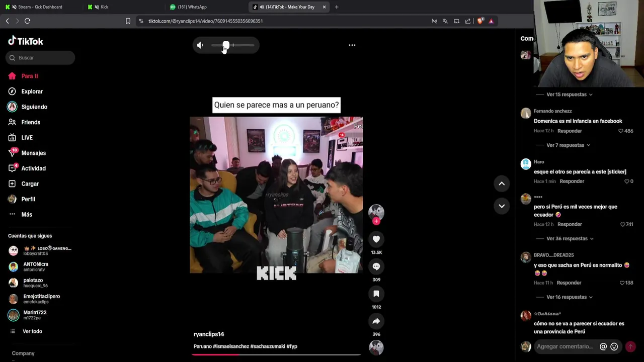Seek on the red video progress bar
The image size is (644, 362).
tap(276, 354)
